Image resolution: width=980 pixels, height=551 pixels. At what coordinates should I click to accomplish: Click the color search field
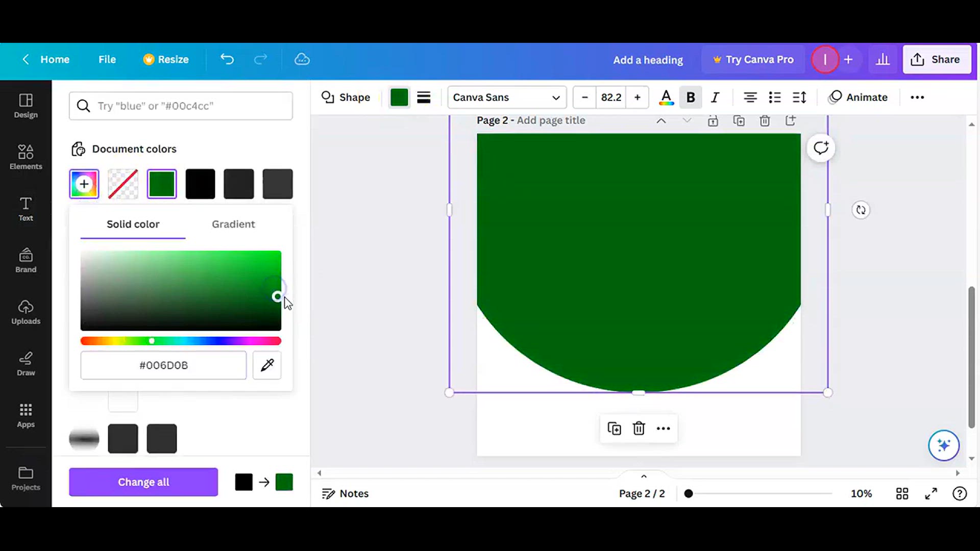[x=181, y=106]
